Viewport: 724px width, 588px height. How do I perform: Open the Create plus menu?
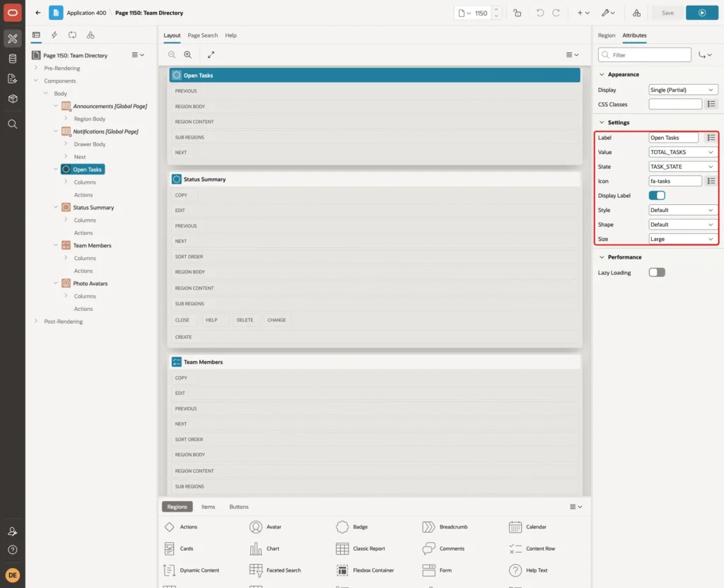(583, 13)
